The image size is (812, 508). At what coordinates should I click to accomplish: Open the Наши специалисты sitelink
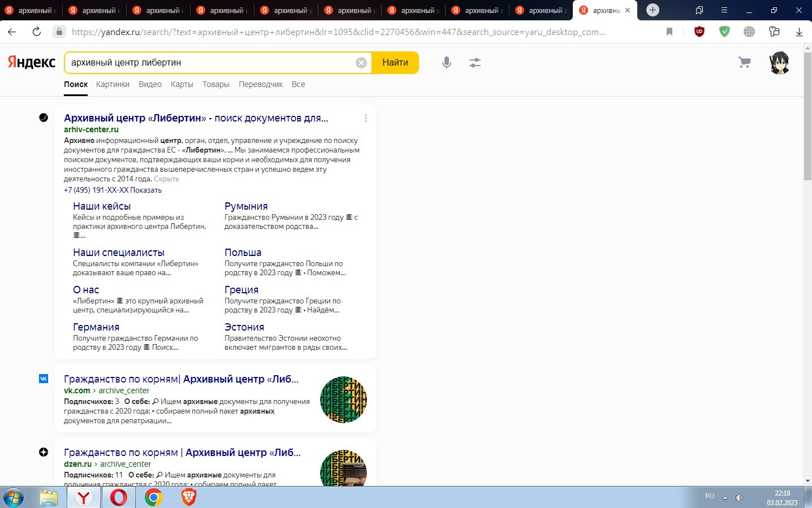pyautogui.click(x=119, y=253)
